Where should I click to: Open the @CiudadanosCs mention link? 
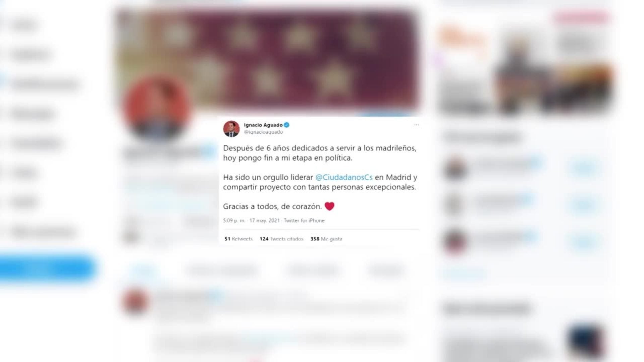[x=344, y=177]
